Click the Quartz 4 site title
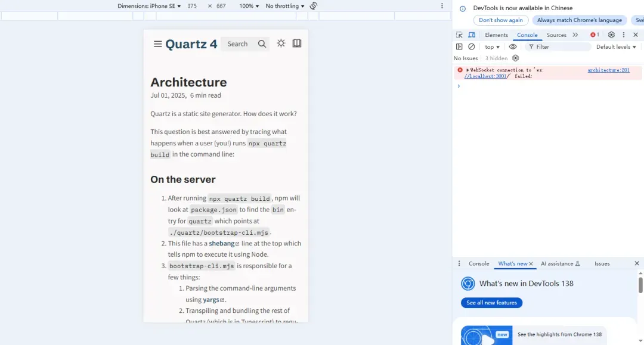This screenshot has width=644, height=345. click(x=191, y=44)
